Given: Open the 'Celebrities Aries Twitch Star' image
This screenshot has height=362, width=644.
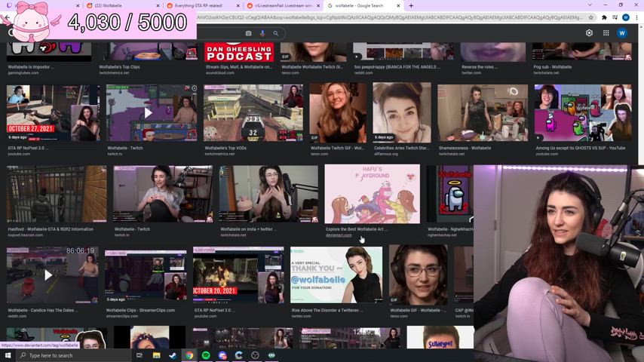Looking at the screenshot, I should (x=402, y=112).
